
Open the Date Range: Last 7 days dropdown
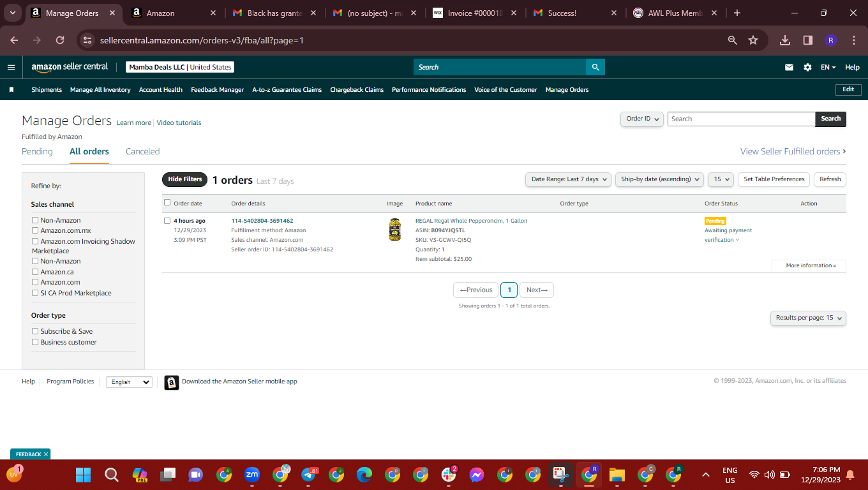coord(568,179)
